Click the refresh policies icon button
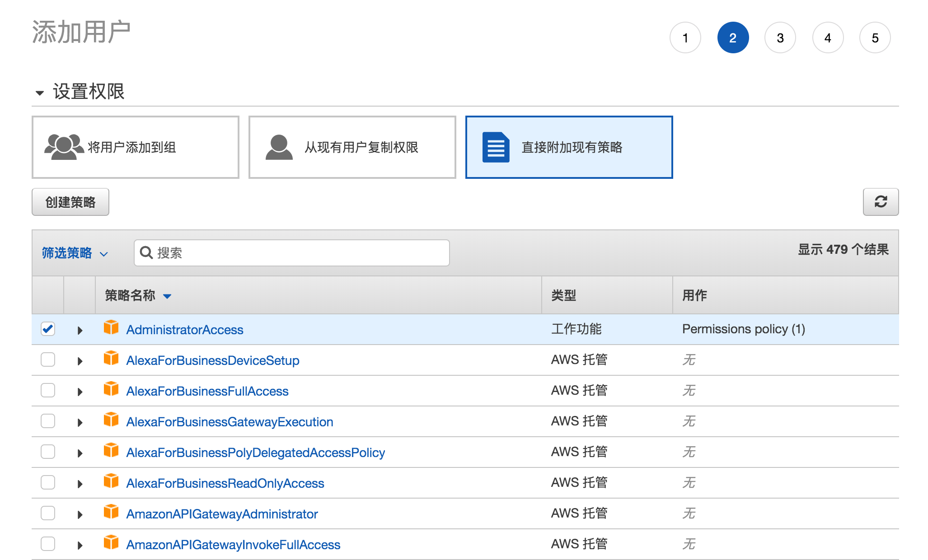 [x=880, y=202]
